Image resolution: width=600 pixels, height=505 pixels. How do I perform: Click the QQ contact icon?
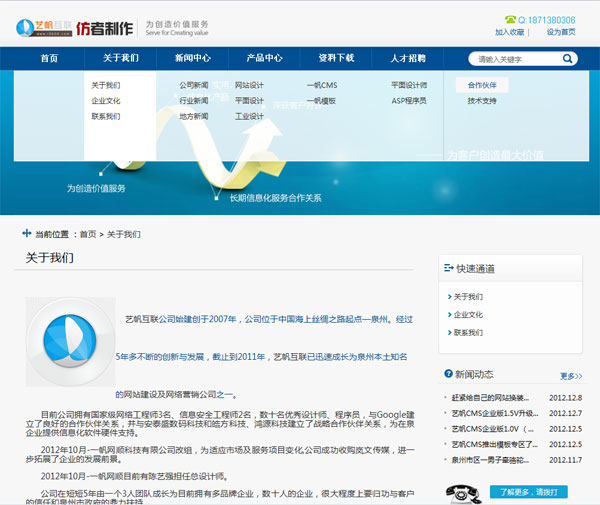[x=509, y=19]
